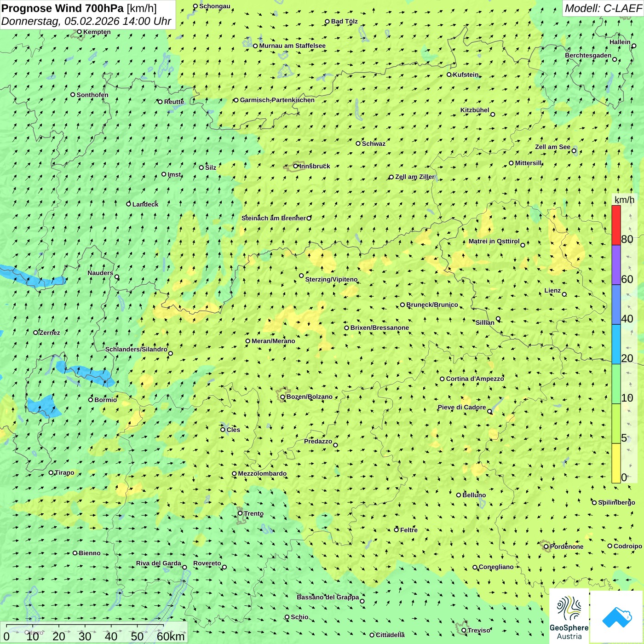
Task: Click the Lienz location marker
Action: (x=564, y=294)
